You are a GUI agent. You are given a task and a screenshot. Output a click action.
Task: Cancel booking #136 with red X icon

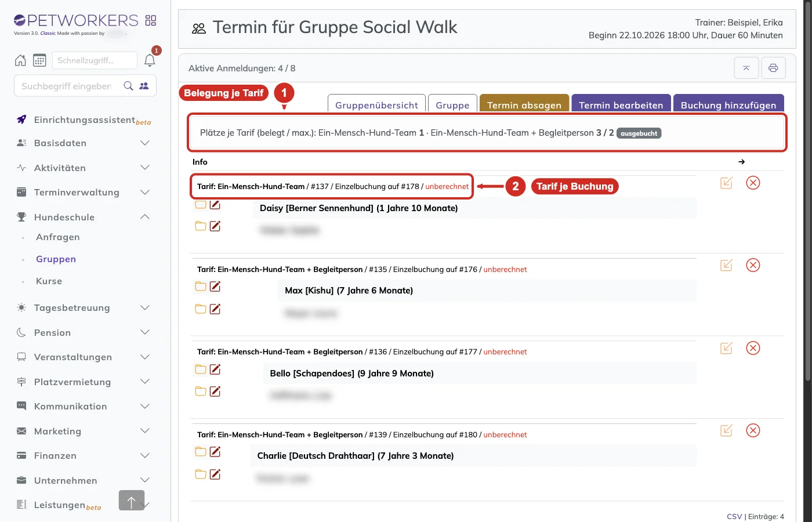point(753,348)
